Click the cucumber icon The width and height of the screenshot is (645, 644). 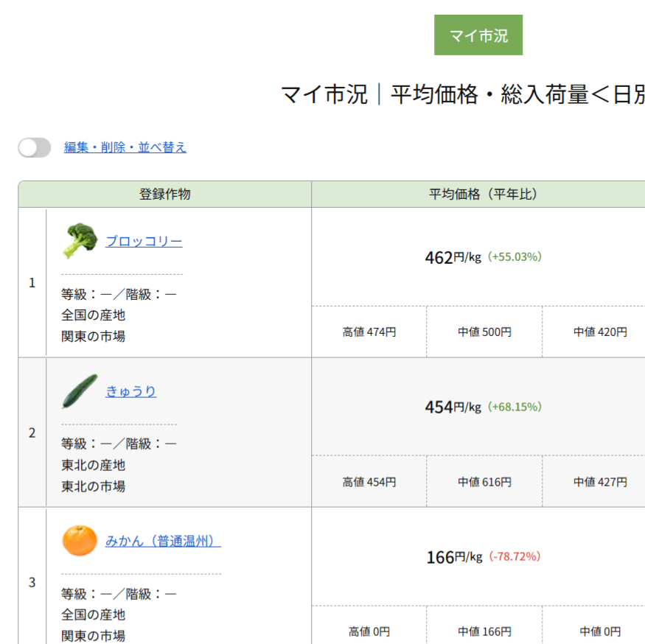click(x=80, y=391)
